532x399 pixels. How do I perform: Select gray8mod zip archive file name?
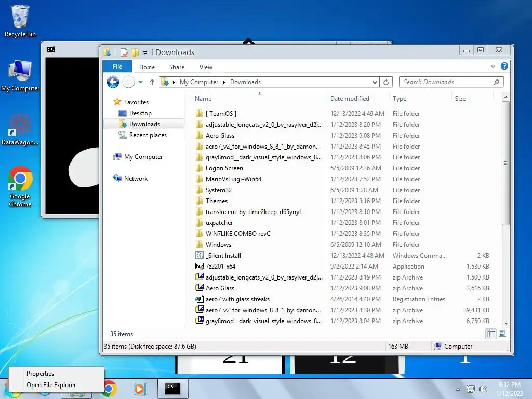(x=263, y=321)
